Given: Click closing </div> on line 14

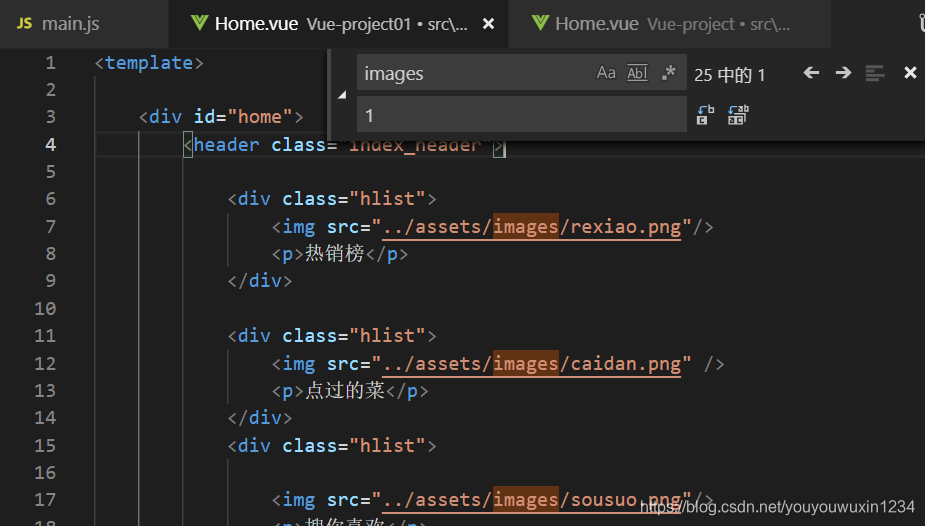Looking at the screenshot, I should 260,417.
